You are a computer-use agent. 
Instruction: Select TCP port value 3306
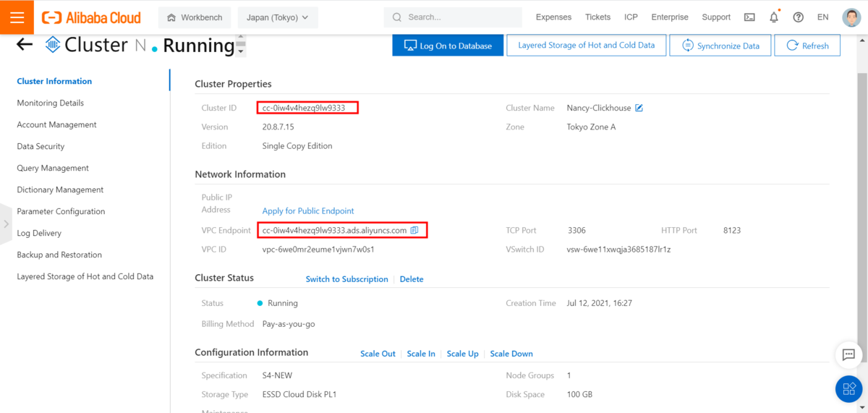tap(576, 230)
